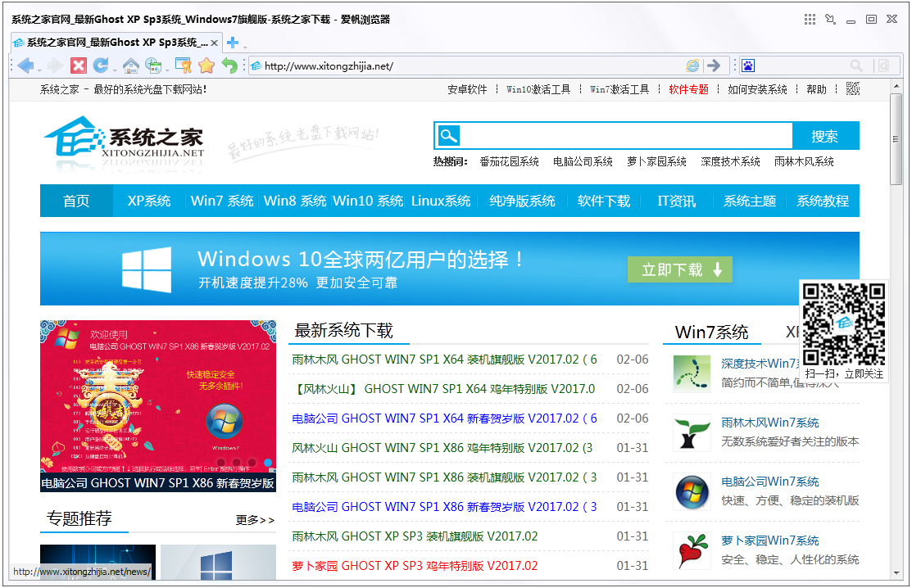Go to the browser home page icon

click(x=130, y=66)
